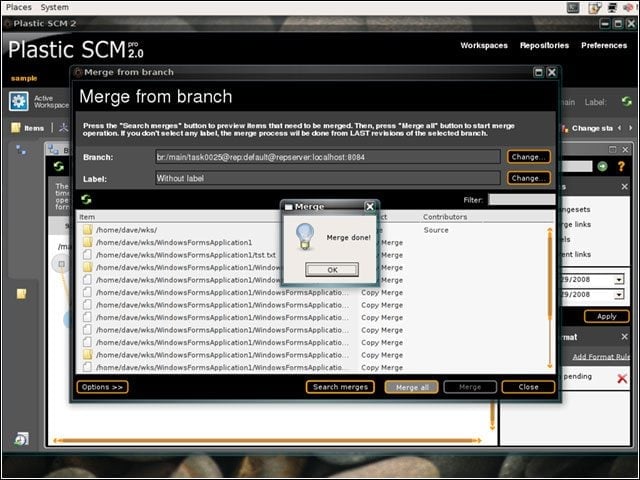Click the Branch explorer tab icon
The image size is (640, 480).
53,150
